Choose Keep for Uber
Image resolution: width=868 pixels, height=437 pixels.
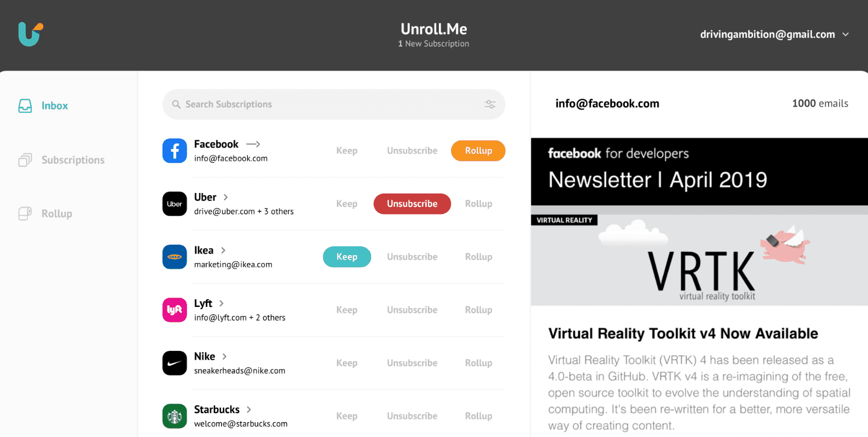[x=347, y=204]
